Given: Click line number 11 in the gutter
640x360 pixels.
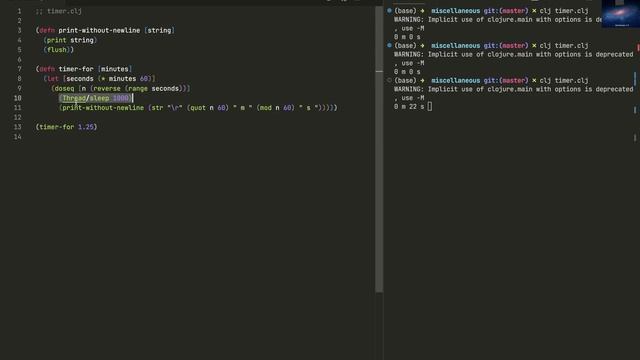Looking at the screenshot, I should click(18, 108).
